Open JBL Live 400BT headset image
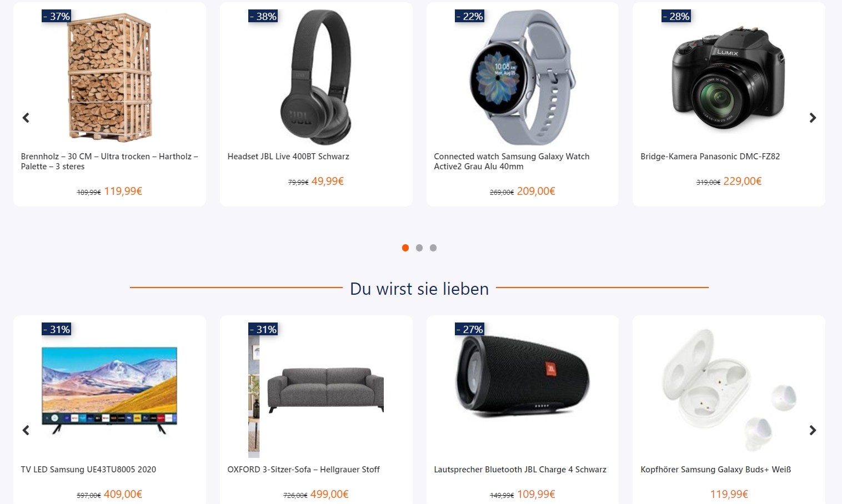Image resolution: width=842 pixels, height=504 pixels. click(315, 77)
